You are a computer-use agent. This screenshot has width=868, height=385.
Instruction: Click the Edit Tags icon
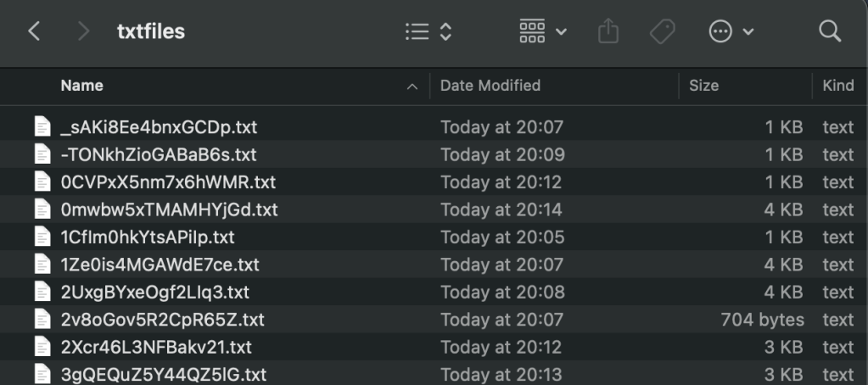pos(661,32)
